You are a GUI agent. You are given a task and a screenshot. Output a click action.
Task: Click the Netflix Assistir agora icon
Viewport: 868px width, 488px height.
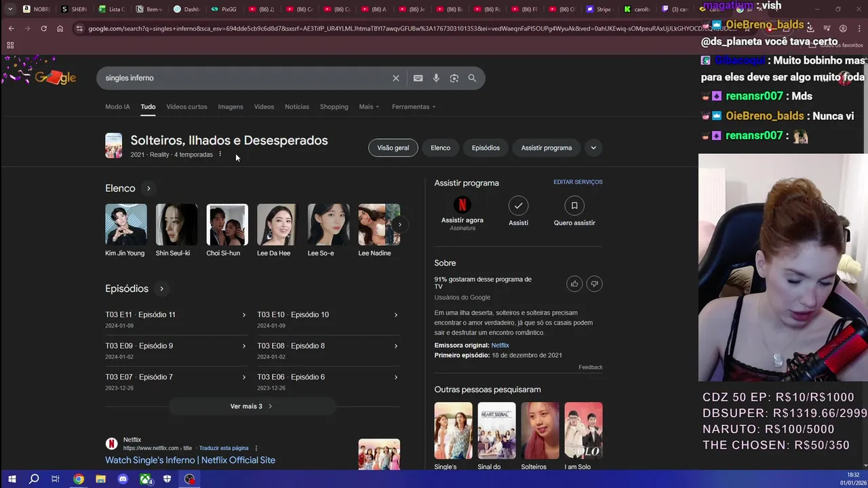pyautogui.click(x=462, y=205)
